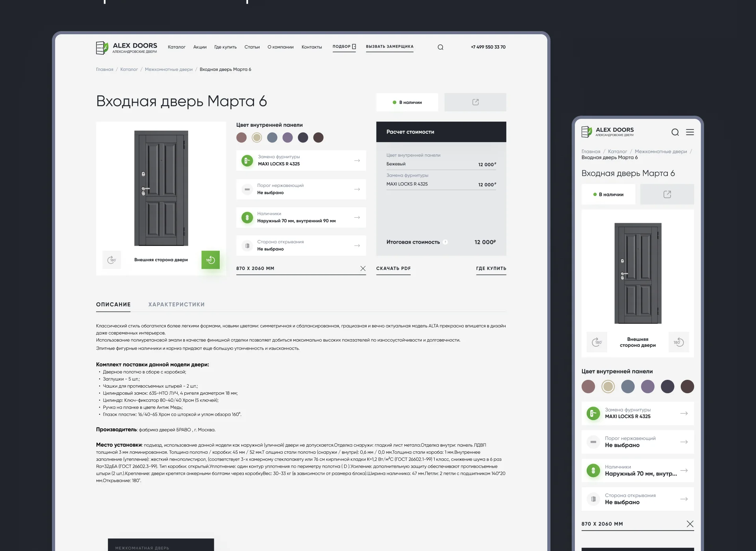
Task: Open Контакты in the top navigation
Action: point(311,47)
